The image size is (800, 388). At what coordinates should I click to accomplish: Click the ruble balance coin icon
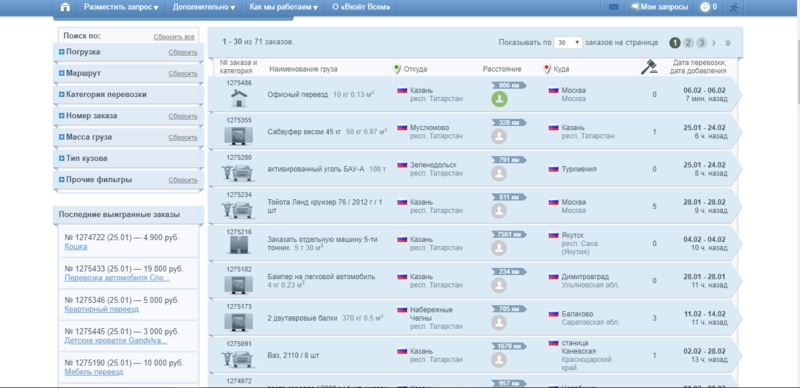[705, 7]
